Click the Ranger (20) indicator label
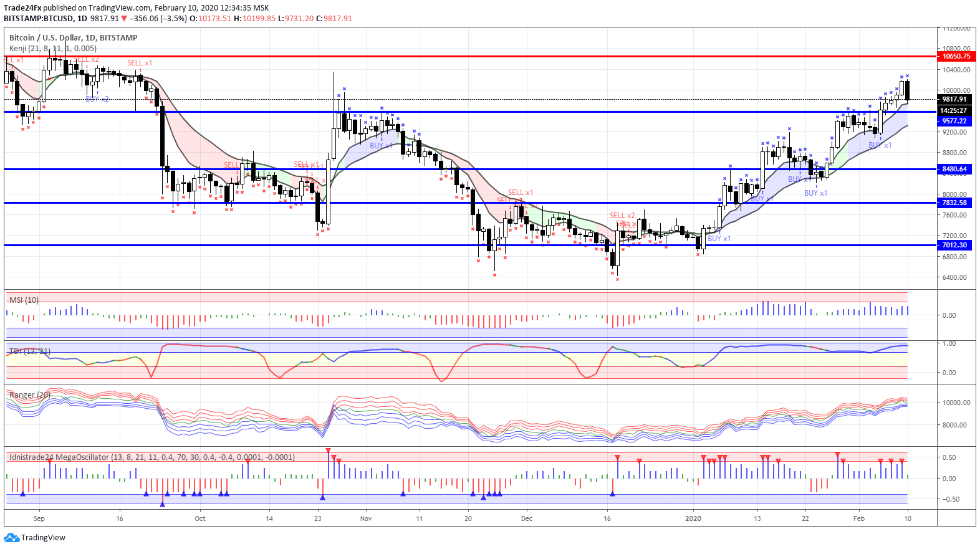Viewport: 980px width, 549px height. [x=30, y=395]
